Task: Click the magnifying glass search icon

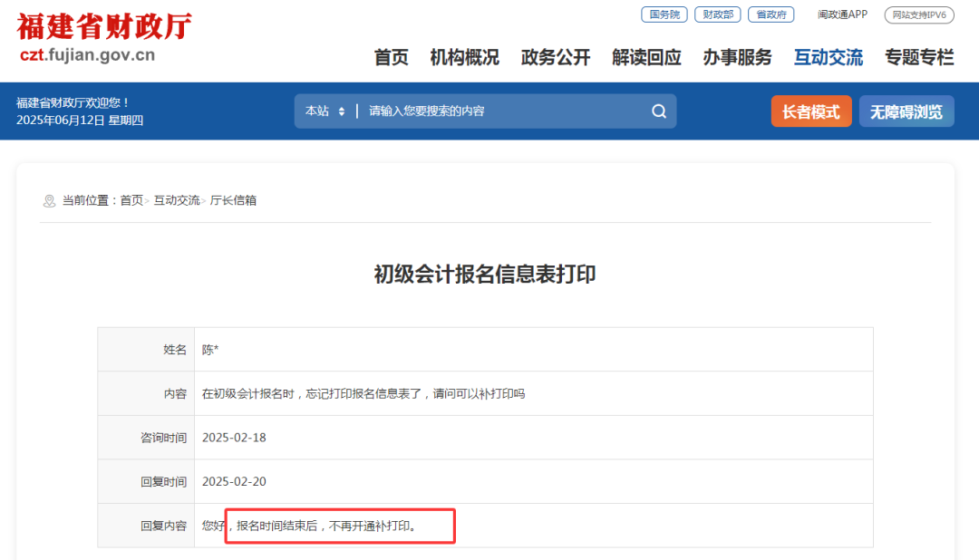Action: point(659,111)
